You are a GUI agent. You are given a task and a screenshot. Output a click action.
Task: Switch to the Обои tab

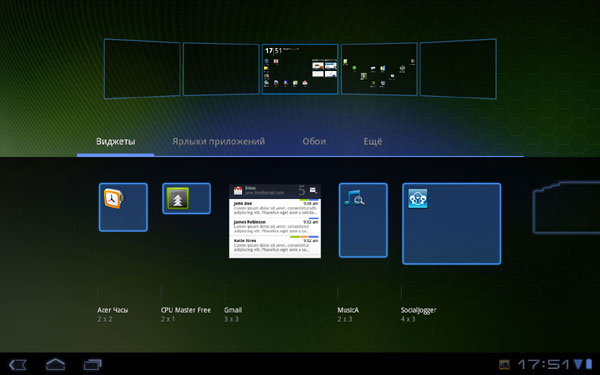[314, 142]
